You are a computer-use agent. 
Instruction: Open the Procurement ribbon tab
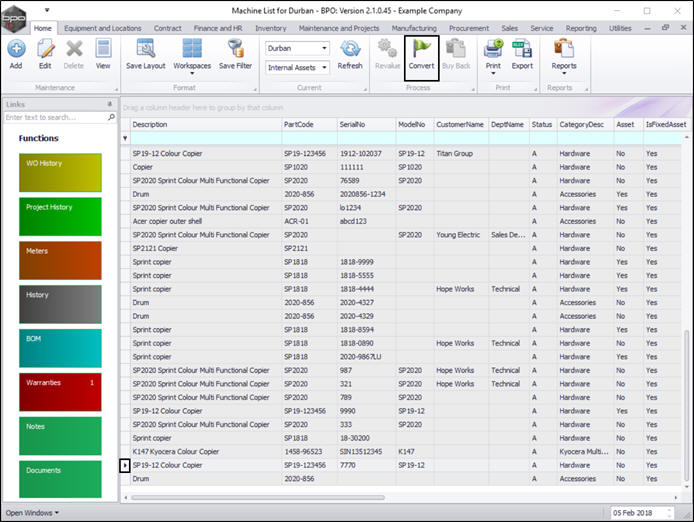click(x=469, y=29)
